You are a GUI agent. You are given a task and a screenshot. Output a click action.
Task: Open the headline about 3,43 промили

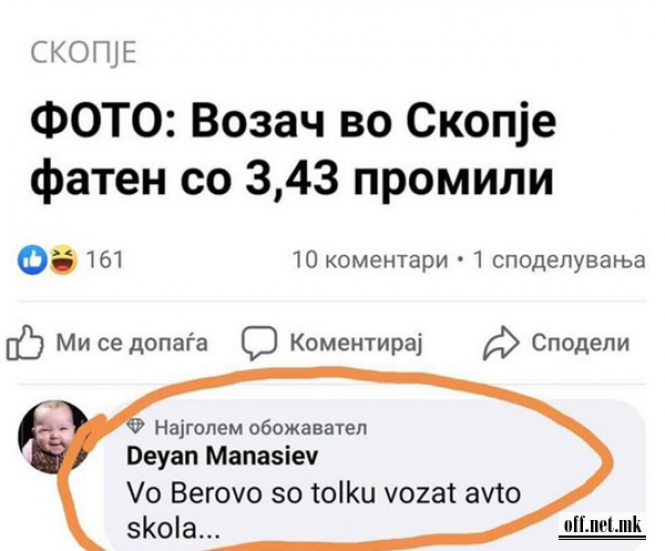(293, 150)
